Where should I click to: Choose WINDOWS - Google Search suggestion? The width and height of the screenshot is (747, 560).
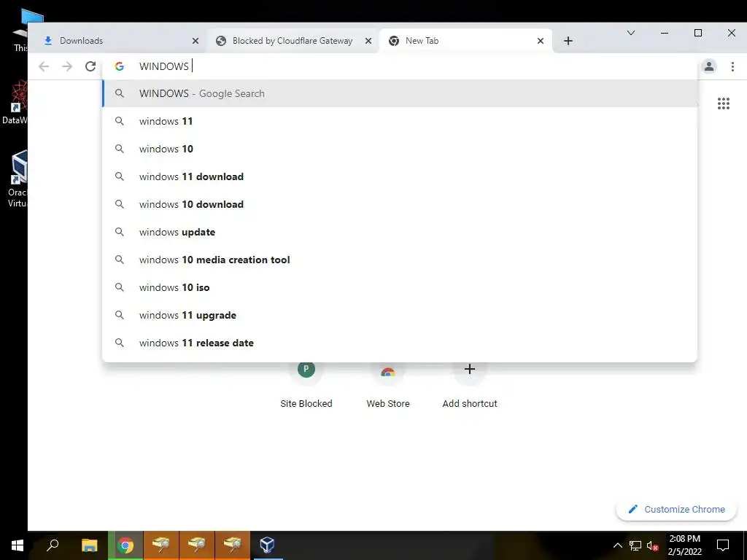point(400,93)
